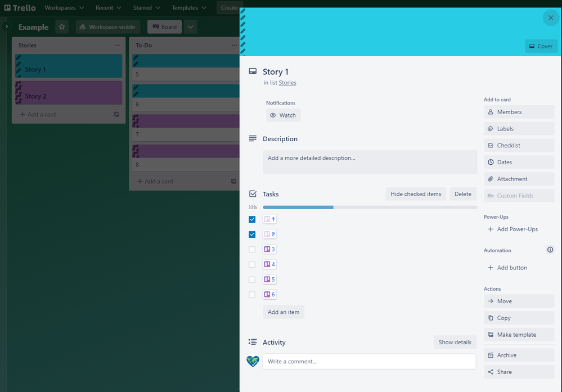Click Custom Fields option
The width and height of the screenshot is (562, 392).
519,196
